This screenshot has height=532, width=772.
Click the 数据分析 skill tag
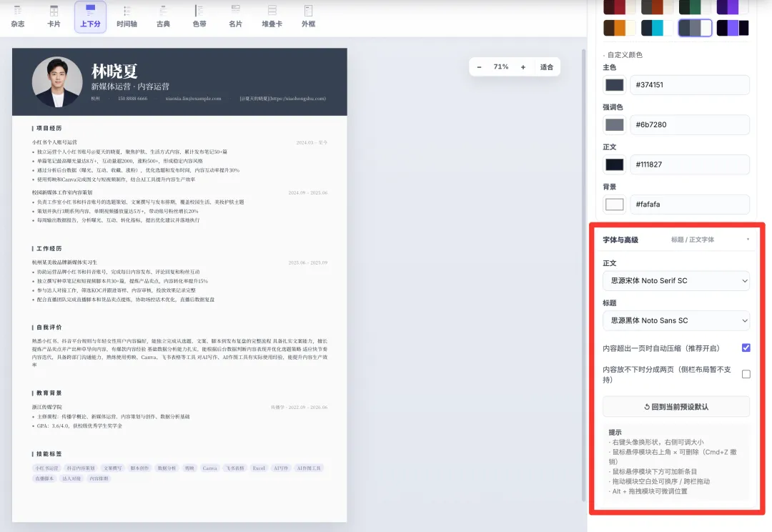[167, 468]
